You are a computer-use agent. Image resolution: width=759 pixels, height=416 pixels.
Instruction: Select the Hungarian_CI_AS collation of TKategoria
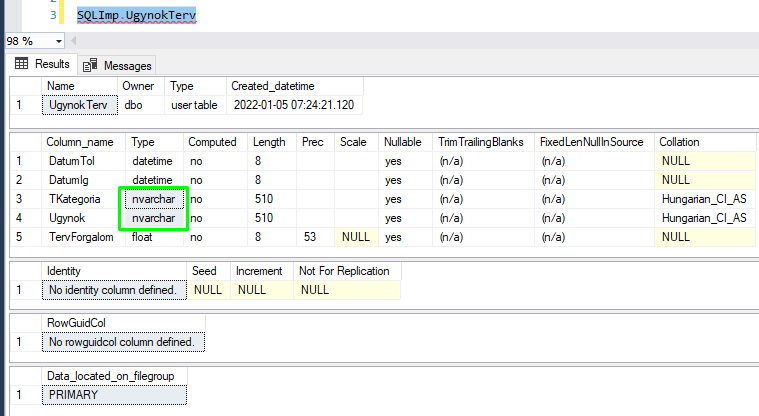coord(705,199)
